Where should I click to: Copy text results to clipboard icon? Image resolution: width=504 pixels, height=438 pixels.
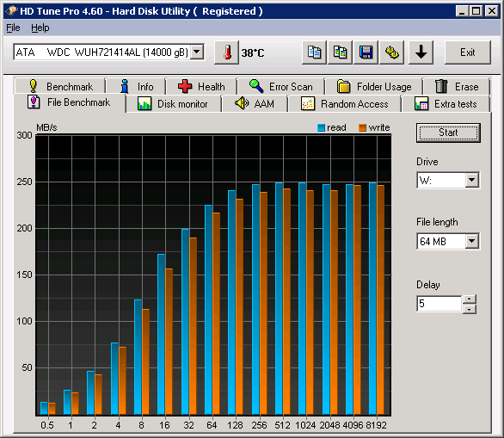tap(315, 52)
